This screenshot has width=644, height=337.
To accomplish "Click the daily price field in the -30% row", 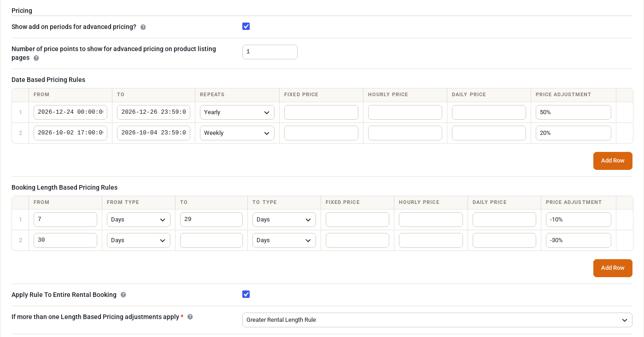I will click(504, 240).
